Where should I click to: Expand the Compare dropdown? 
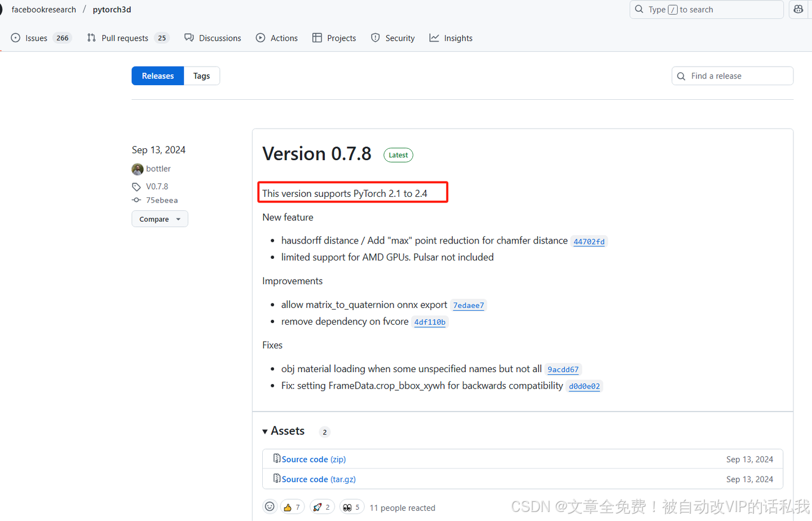(x=160, y=219)
